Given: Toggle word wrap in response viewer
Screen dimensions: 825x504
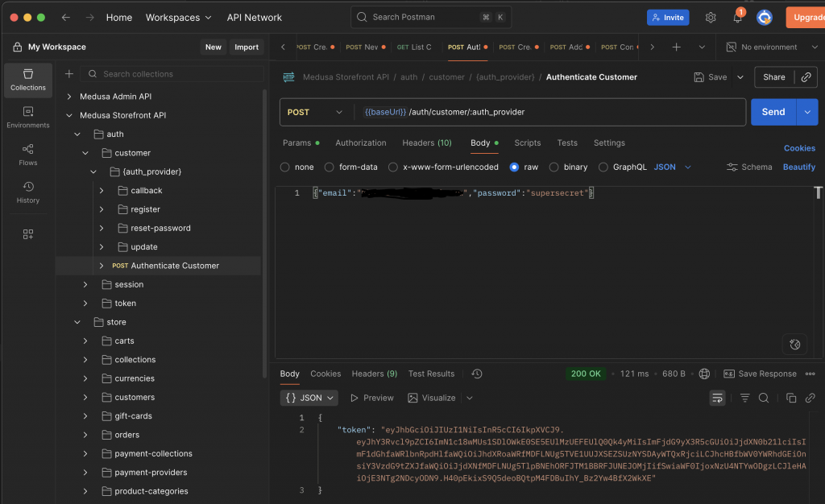Looking at the screenshot, I should tap(717, 398).
